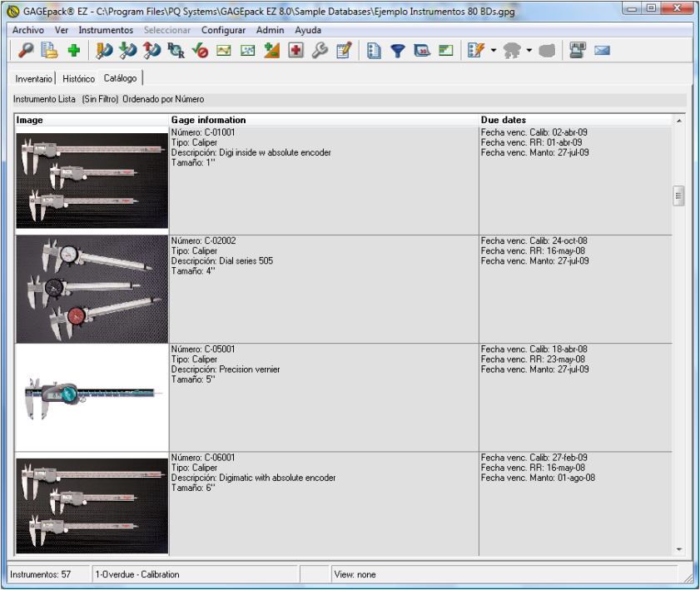Click the green bar chart layout icon
This screenshot has height=590, width=700.
coord(445,50)
